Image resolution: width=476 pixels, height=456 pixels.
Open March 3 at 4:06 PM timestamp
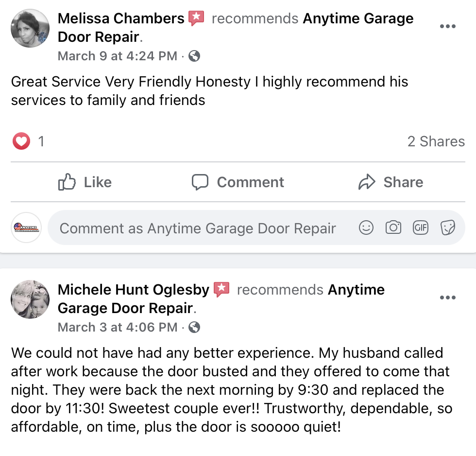point(118,327)
